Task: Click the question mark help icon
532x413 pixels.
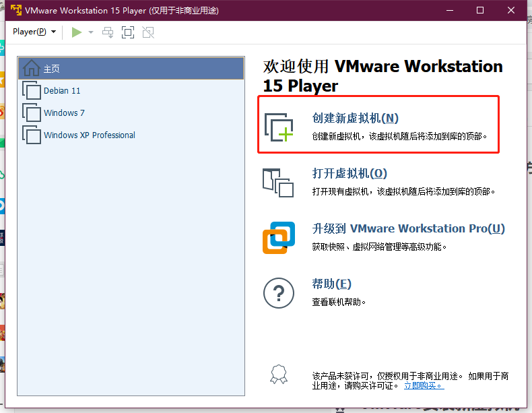Action: (279, 293)
